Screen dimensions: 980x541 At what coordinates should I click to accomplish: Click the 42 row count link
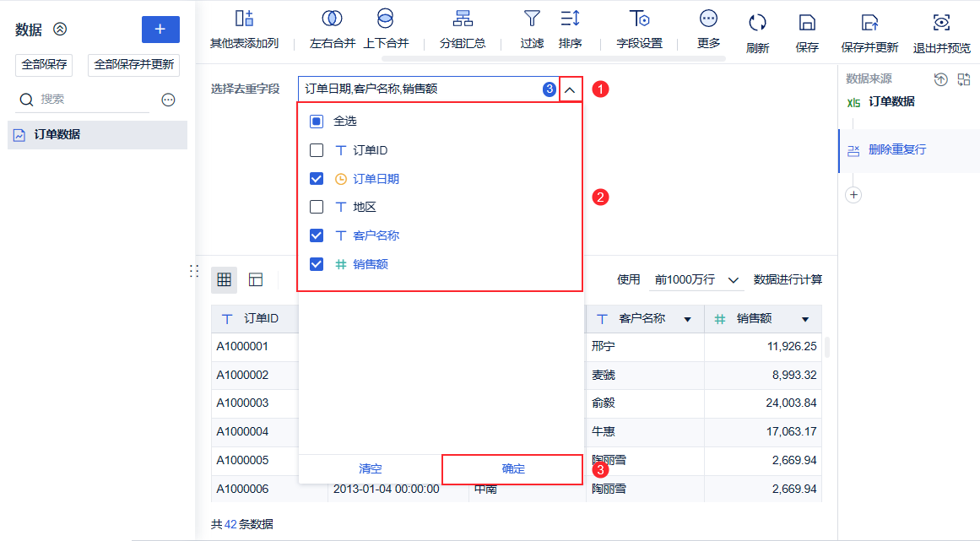pyautogui.click(x=230, y=525)
